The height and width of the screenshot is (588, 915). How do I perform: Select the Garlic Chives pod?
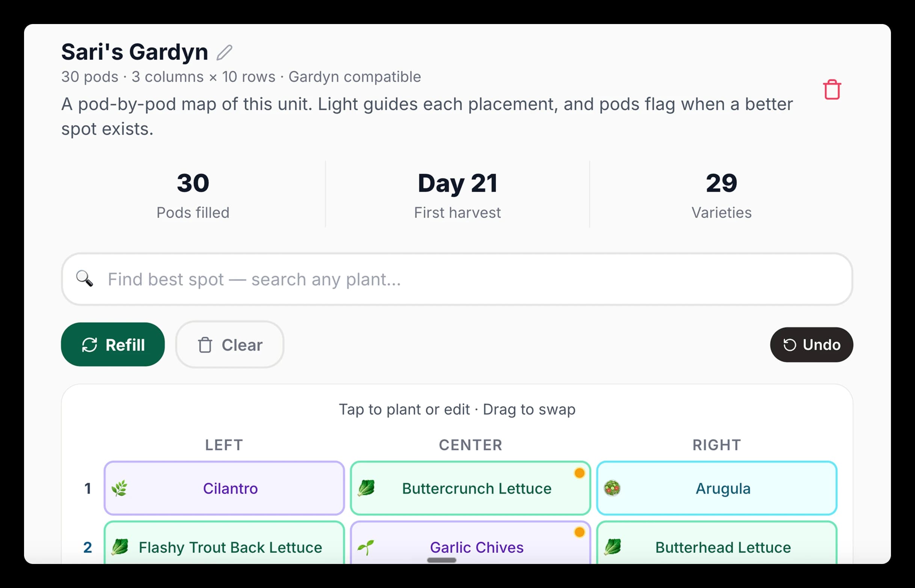point(471,543)
